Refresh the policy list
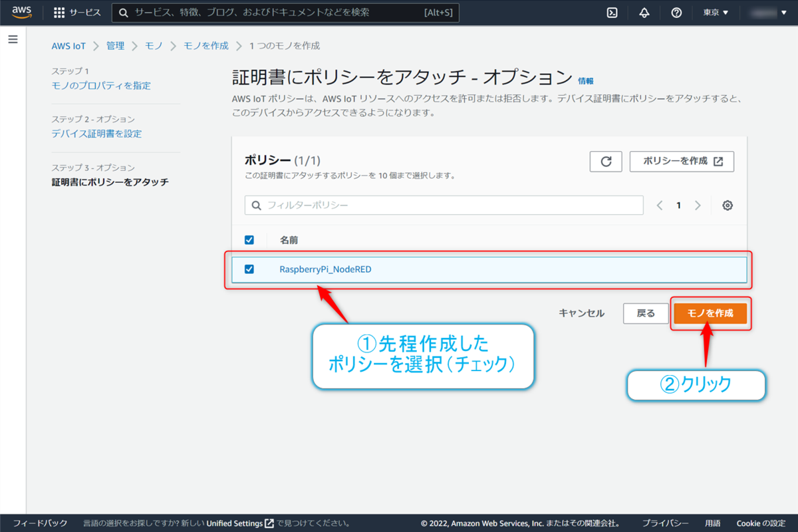The height and width of the screenshot is (532, 798). coord(606,162)
